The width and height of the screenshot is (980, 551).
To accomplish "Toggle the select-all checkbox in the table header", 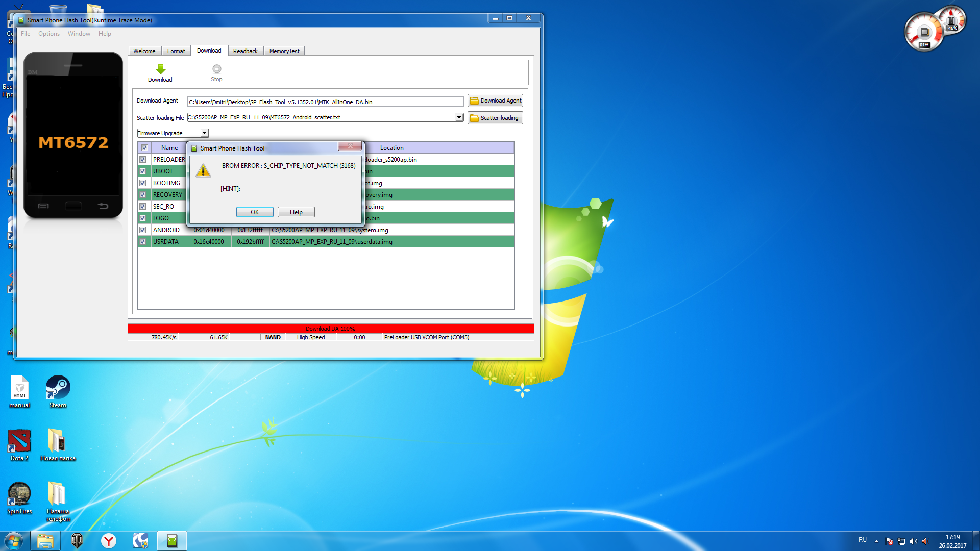I will 145,148.
